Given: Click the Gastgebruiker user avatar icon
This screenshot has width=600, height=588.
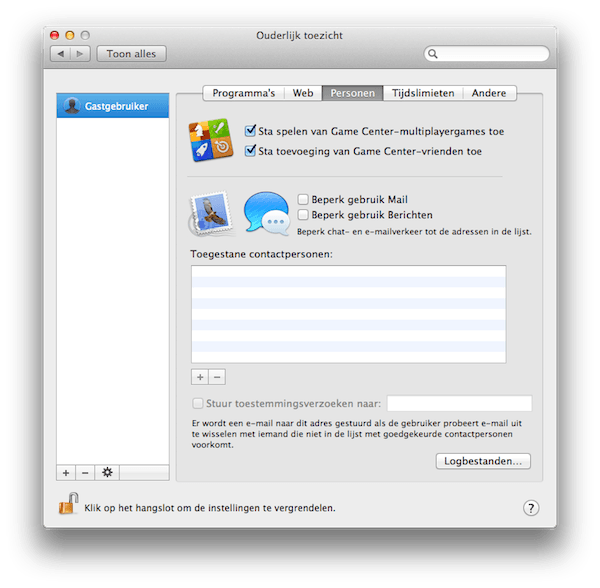Looking at the screenshot, I should (x=72, y=106).
